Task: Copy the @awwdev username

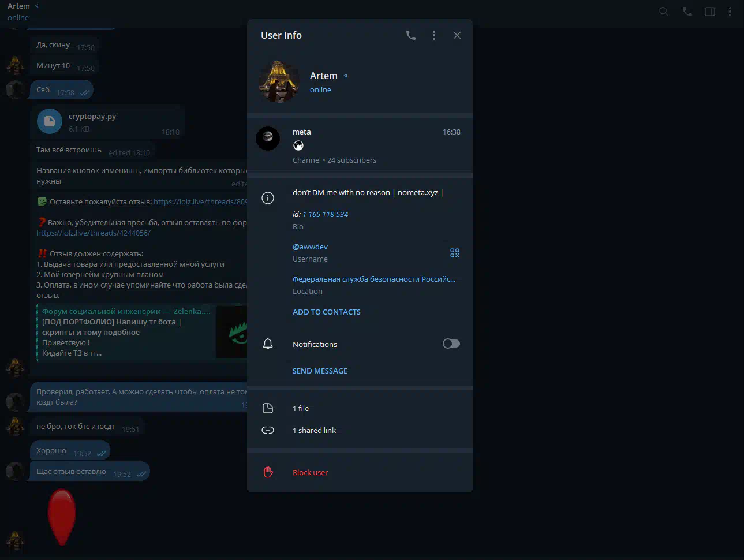Action: point(310,247)
